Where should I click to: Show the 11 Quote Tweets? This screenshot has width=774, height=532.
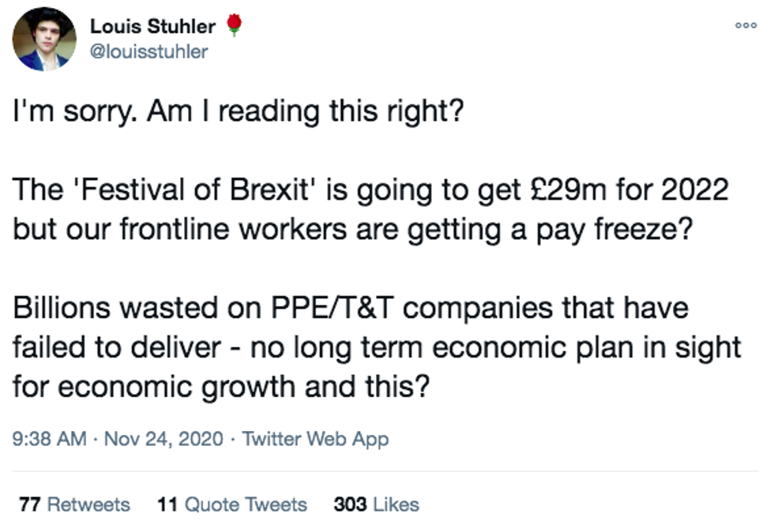(232, 504)
